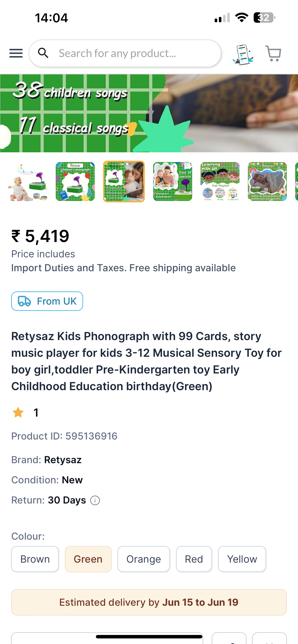The height and width of the screenshot is (644, 298).
Task: Show the Learning with Us thumbnail
Action: [x=220, y=182]
